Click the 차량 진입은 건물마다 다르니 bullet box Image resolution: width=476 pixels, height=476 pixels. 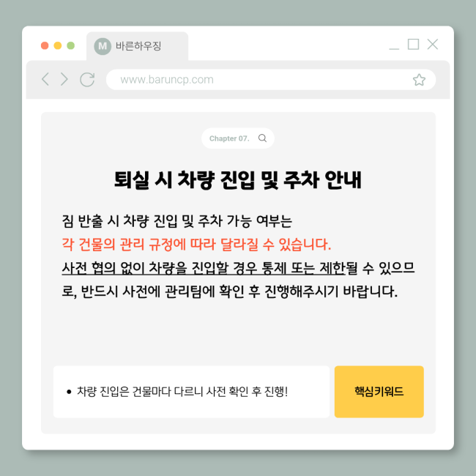click(191, 392)
